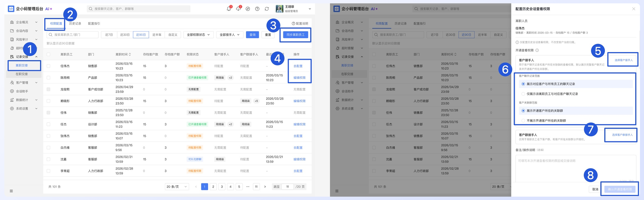Open 全部权限状态 dropdown in left window
The width and height of the screenshot is (644, 200).
(199, 35)
